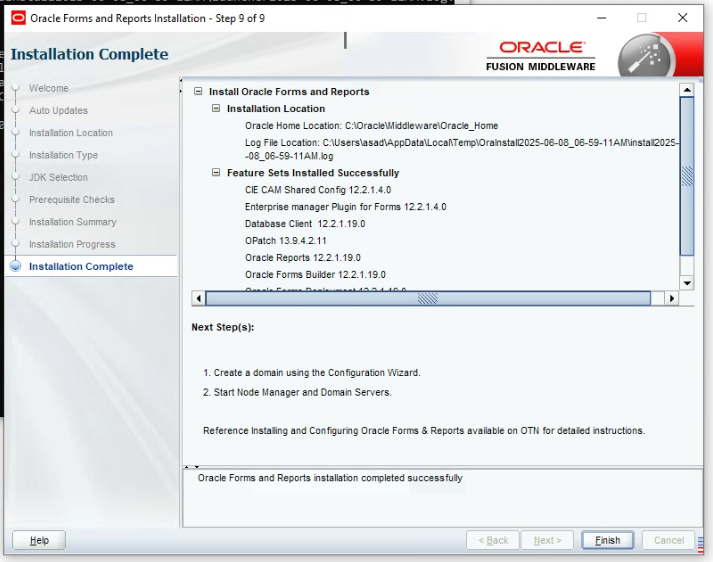Select the JDK Selection step

pyautogui.click(x=58, y=177)
